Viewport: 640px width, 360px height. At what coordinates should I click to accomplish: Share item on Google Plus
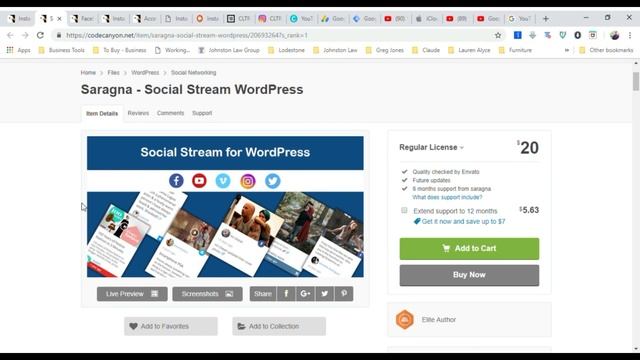pos(305,294)
